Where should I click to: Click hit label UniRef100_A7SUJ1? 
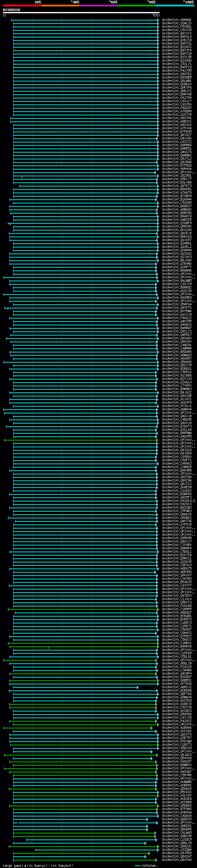[176, 406]
